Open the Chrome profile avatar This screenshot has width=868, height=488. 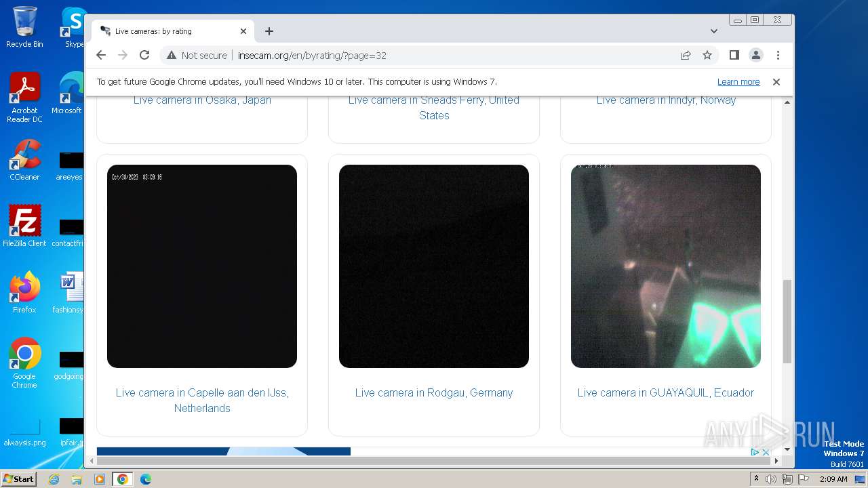(x=756, y=55)
